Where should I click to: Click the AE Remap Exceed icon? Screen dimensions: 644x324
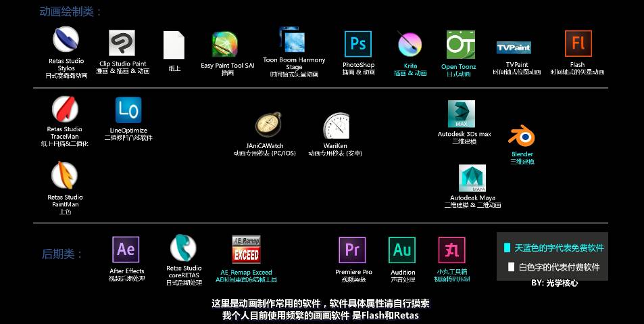pyautogui.click(x=246, y=249)
